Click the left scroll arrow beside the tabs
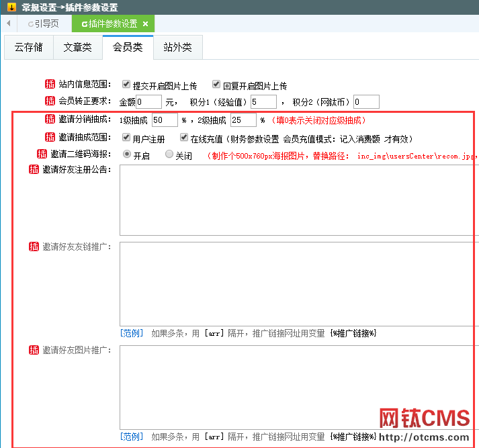The image size is (479, 448). (x=8, y=24)
